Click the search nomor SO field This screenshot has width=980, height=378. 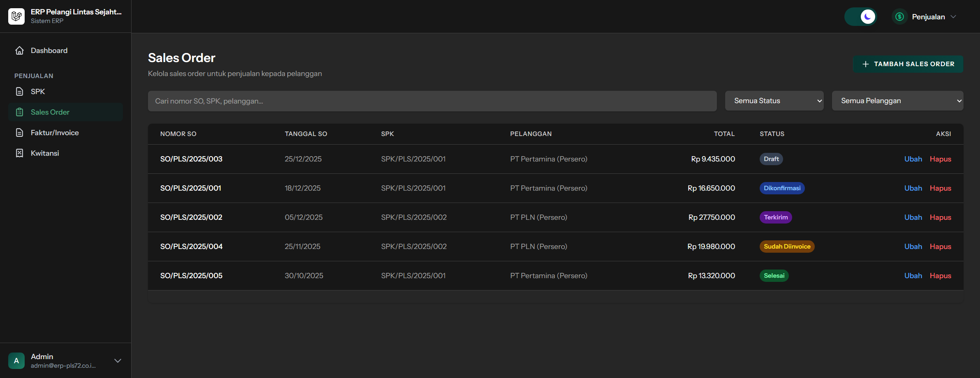(x=432, y=101)
